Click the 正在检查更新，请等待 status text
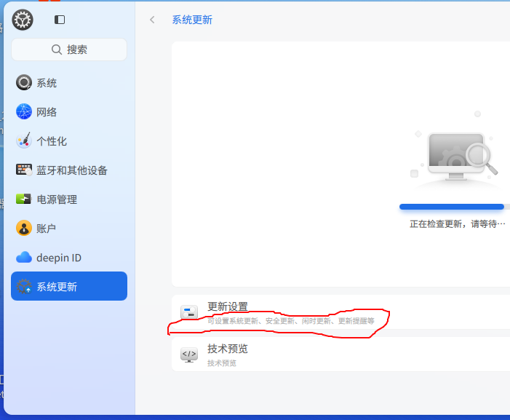Viewport: 510px width, 420px height. point(458,223)
